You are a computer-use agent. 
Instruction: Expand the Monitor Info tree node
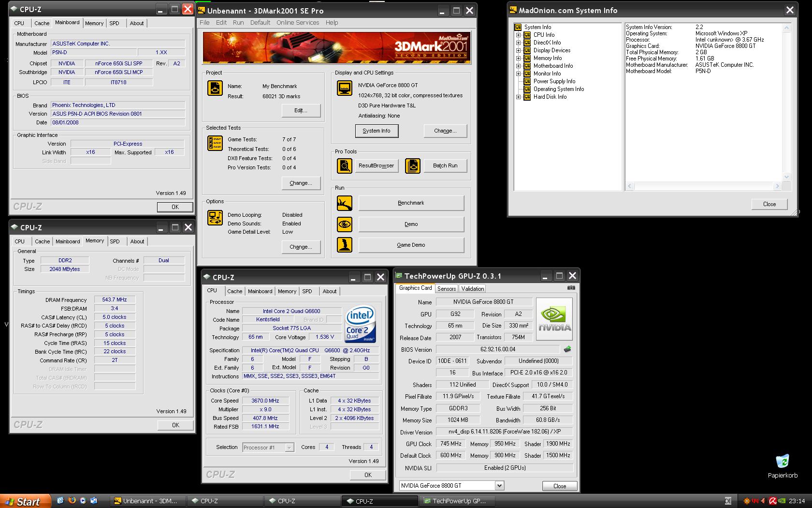coord(518,74)
